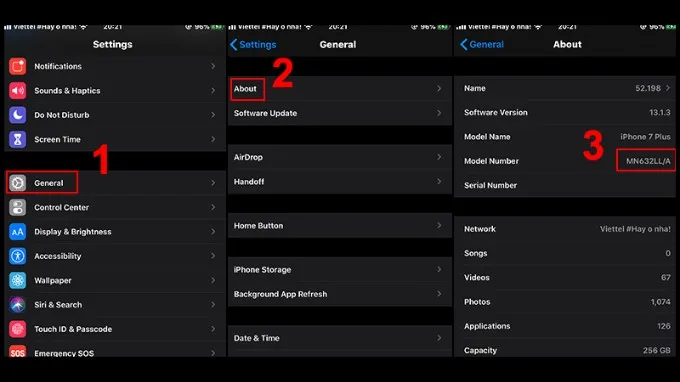Open AirDrop settings
The width and height of the screenshot is (680, 382).
coord(340,157)
